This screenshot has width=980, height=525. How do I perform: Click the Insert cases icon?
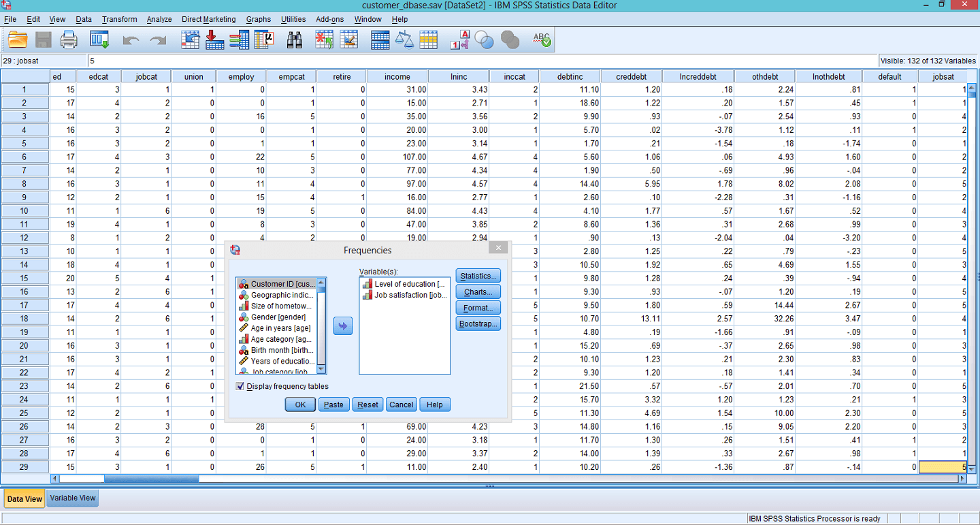[324, 40]
